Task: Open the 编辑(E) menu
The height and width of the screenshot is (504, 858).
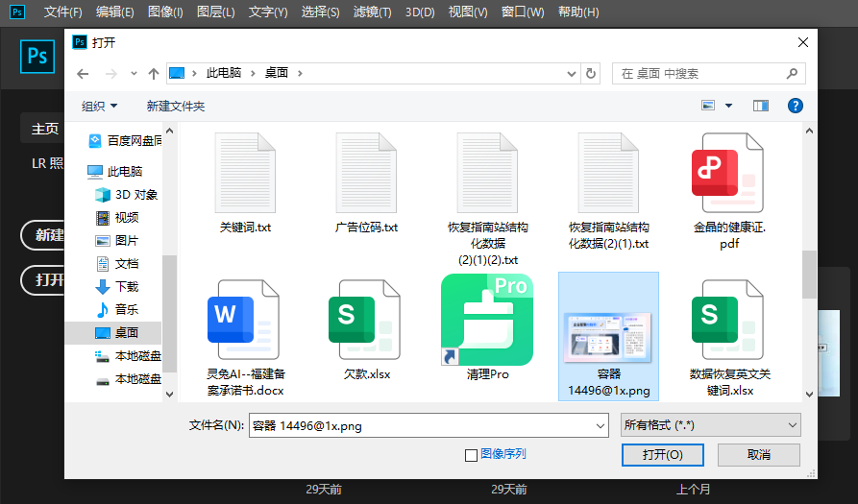Action: (115, 12)
